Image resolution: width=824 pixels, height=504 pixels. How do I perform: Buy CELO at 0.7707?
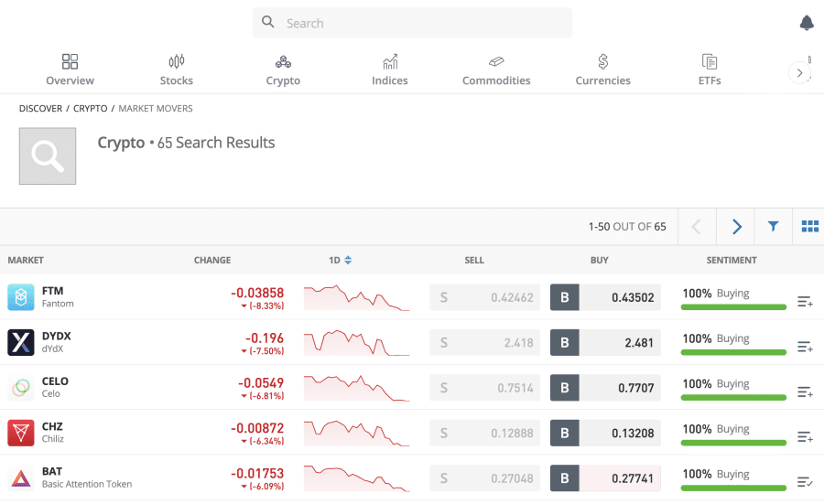[605, 388]
